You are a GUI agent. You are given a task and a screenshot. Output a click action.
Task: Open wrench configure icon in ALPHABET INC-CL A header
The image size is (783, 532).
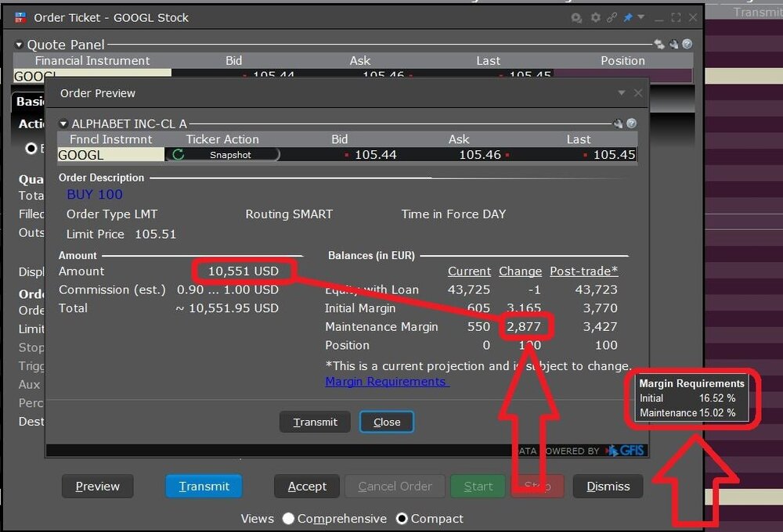tap(619, 124)
